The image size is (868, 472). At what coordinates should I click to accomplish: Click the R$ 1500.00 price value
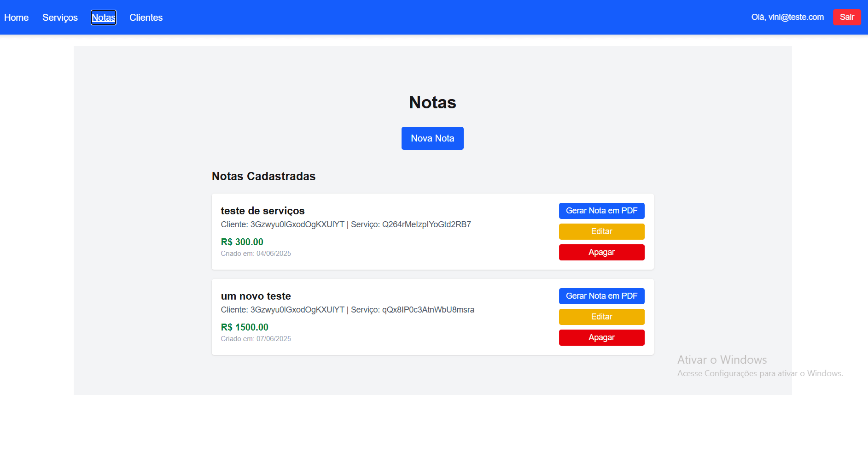coord(245,327)
